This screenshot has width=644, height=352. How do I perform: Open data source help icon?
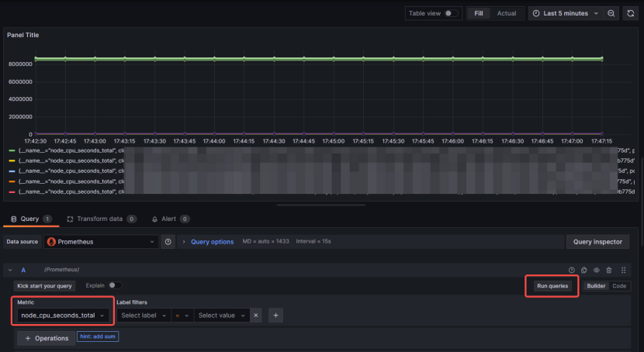[168, 242]
